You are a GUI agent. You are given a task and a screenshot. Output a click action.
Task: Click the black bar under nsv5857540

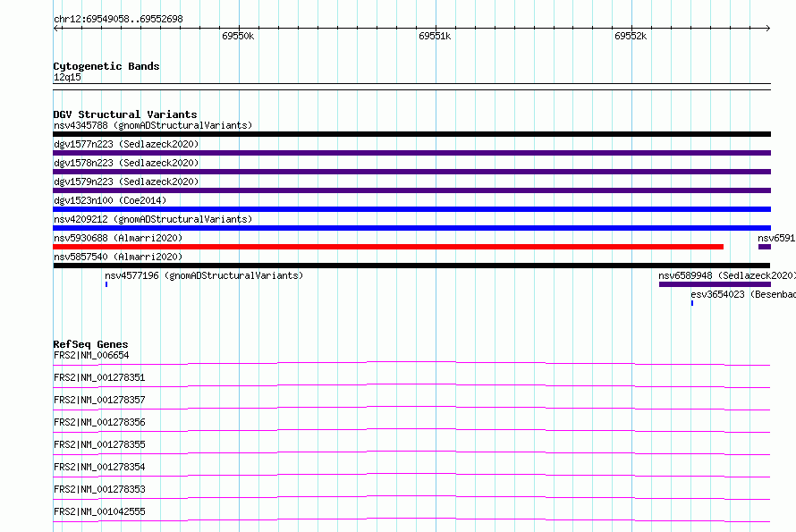pos(411,266)
